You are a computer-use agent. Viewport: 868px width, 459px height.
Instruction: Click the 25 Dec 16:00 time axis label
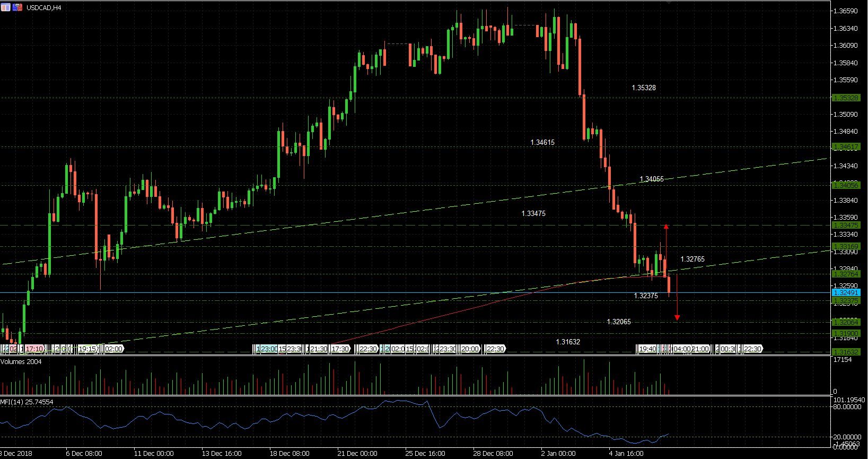425,453
